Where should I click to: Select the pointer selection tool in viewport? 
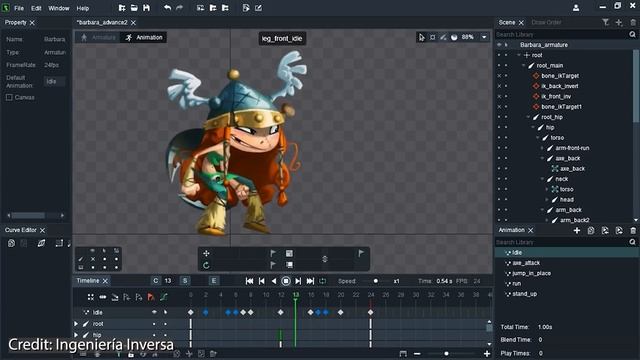point(422,37)
